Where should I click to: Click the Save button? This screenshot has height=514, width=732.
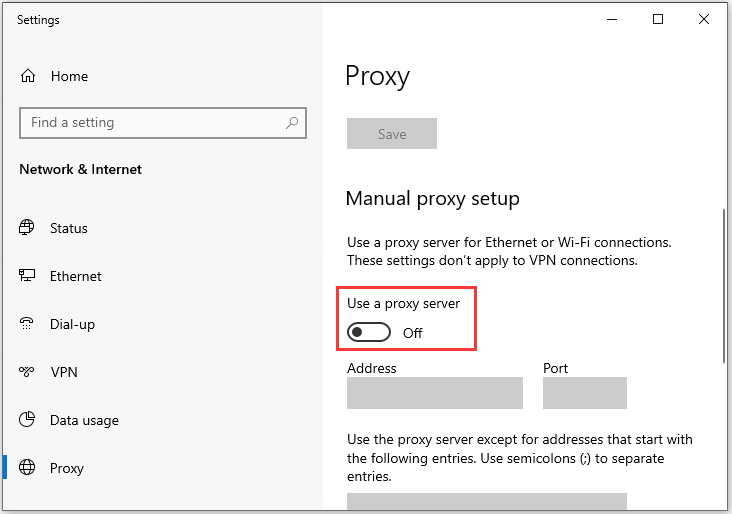pyautogui.click(x=392, y=134)
